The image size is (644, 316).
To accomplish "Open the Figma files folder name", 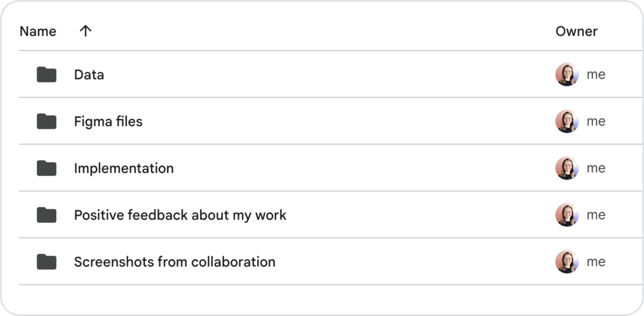I will tap(108, 122).
